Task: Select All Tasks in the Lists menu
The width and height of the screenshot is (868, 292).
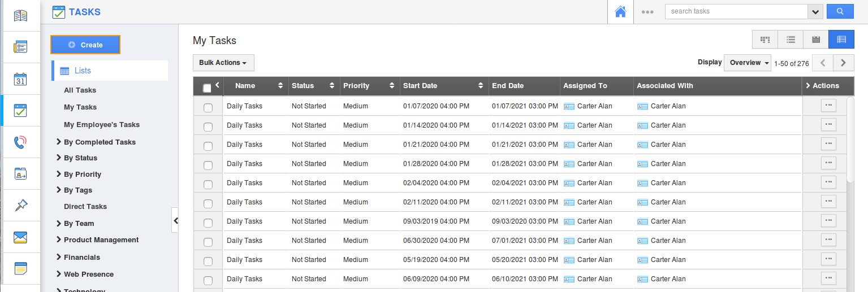Action: 80,90
